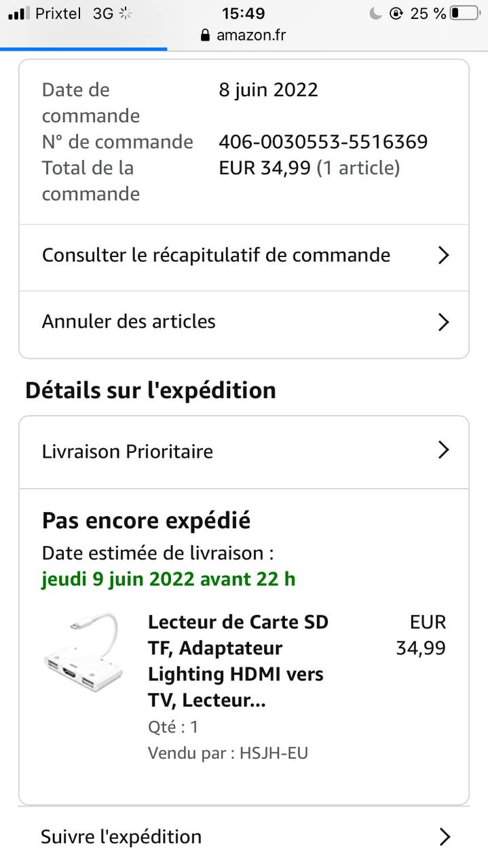Tap the network activity spinner icon
This screenshot has height=868, width=488.
[x=126, y=13]
